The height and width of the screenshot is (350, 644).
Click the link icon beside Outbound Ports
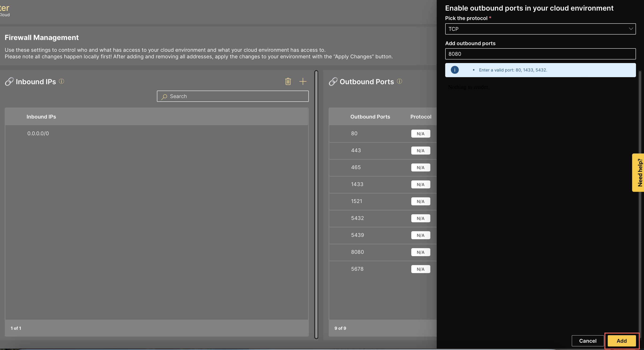333,82
